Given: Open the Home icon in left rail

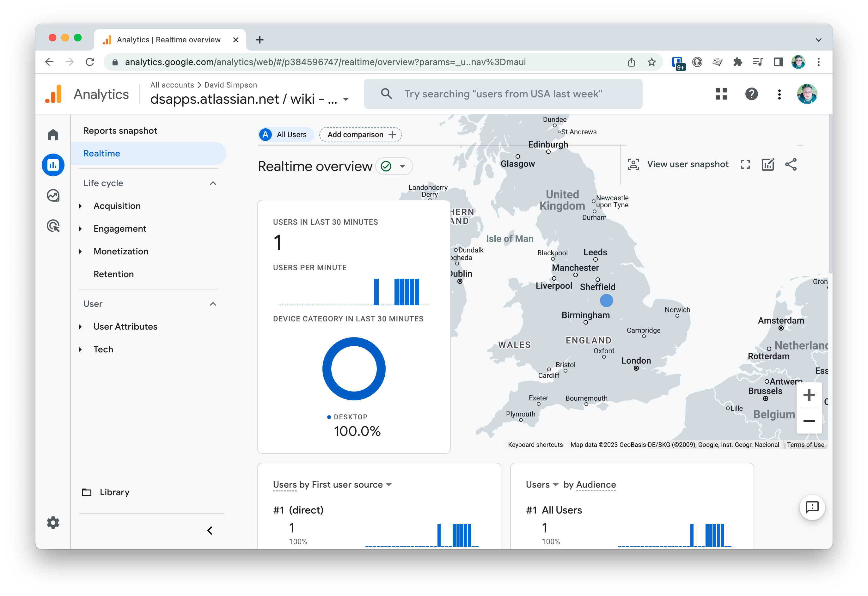Looking at the screenshot, I should click(x=53, y=135).
